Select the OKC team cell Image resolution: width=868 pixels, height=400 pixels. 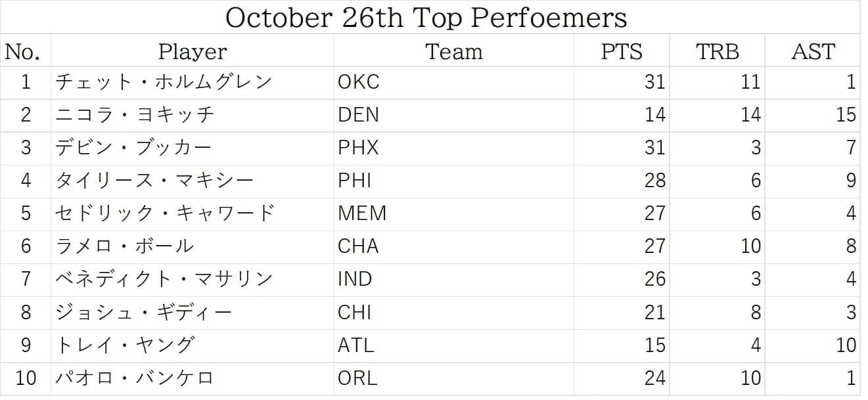[x=358, y=82]
